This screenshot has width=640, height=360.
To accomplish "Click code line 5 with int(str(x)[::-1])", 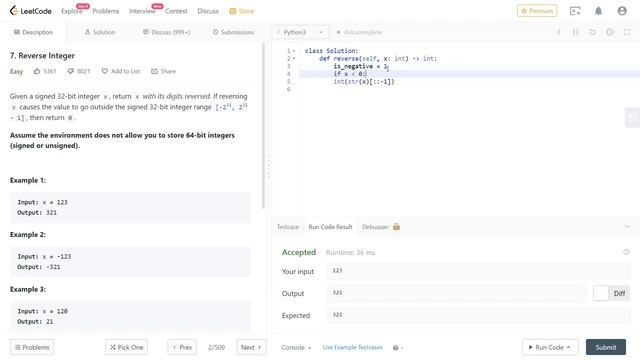I will [x=364, y=82].
